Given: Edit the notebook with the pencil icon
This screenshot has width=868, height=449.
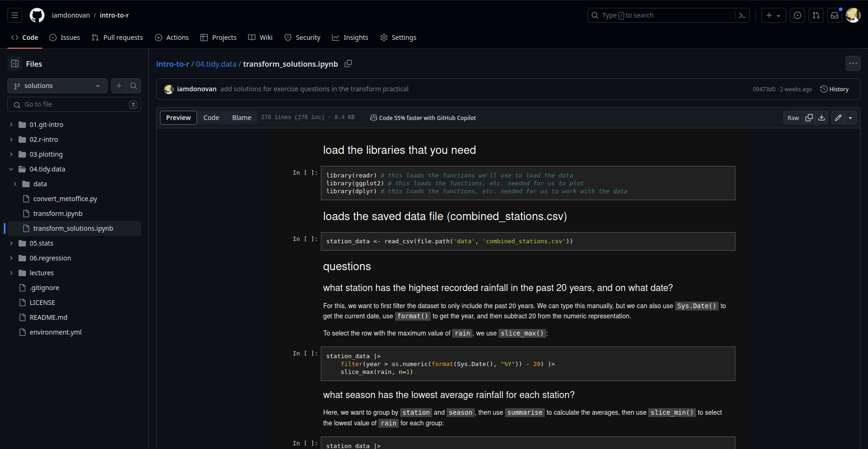Looking at the screenshot, I should pos(837,118).
